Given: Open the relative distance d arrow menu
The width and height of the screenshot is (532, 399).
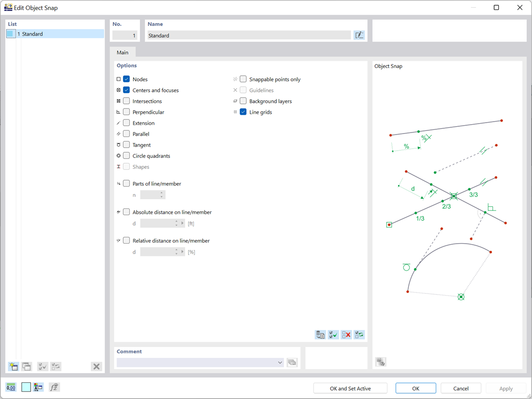Looking at the screenshot, I should tap(182, 252).
